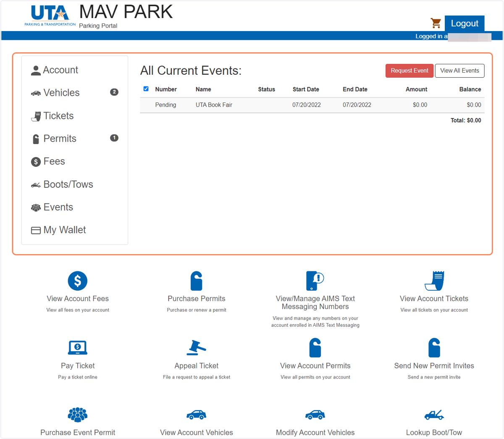504x439 pixels.
Task: Click the Total: $0.00 text
Action: pos(466,121)
